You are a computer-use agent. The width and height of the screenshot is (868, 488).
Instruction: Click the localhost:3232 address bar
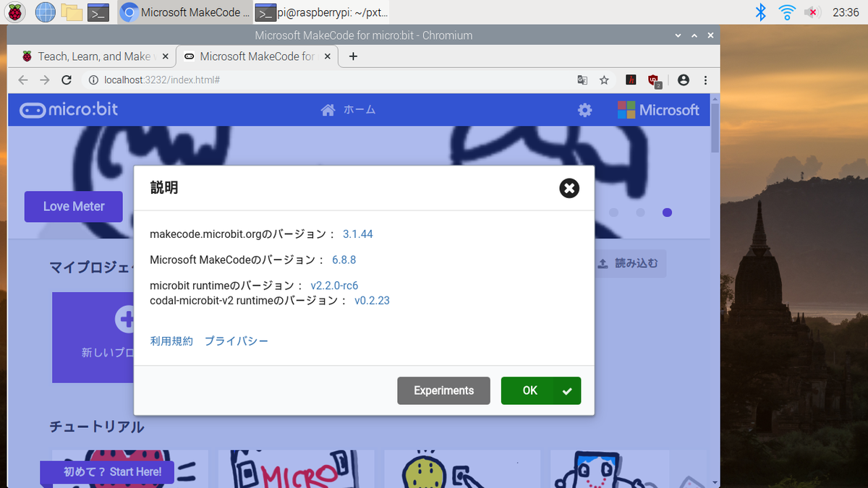325,80
